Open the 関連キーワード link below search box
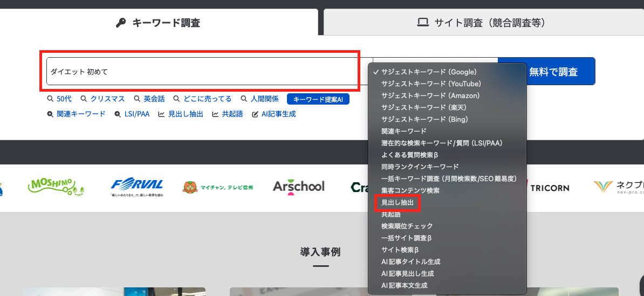This screenshot has width=644, height=296. click(81, 114)
